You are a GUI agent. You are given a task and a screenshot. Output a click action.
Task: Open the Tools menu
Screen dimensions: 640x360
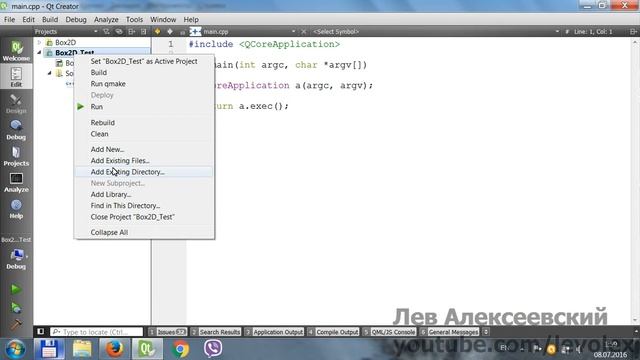tap(134, 19)
